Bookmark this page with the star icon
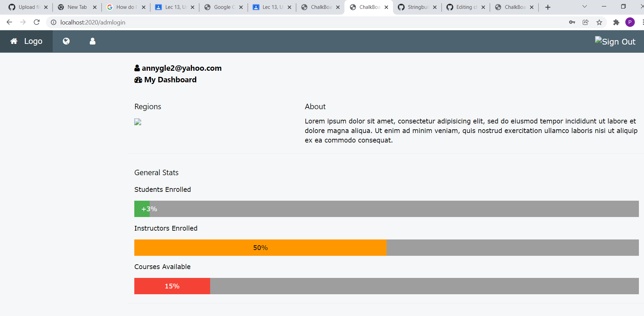Screen dimensions: 644x316 pyautogui.click(x=599, y=22)
